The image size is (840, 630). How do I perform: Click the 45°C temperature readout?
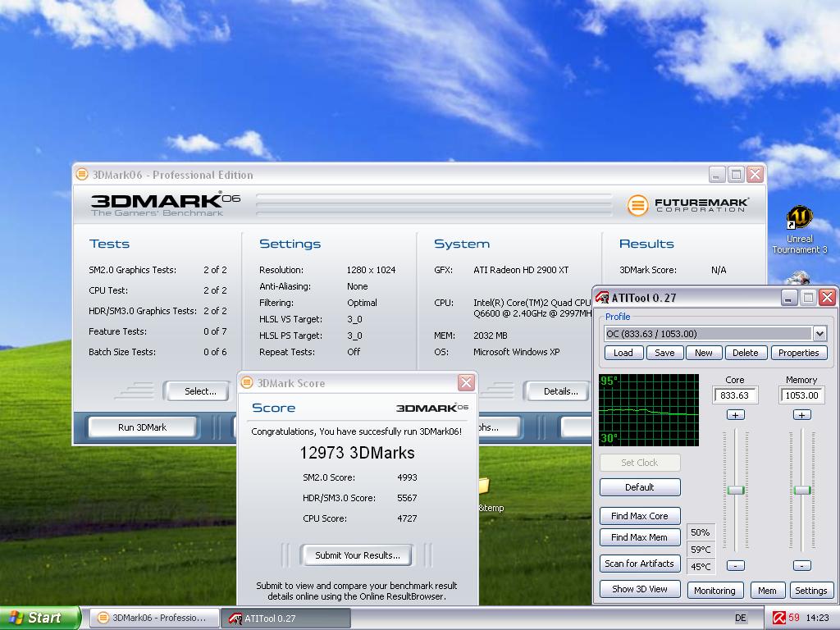[701, 566]
